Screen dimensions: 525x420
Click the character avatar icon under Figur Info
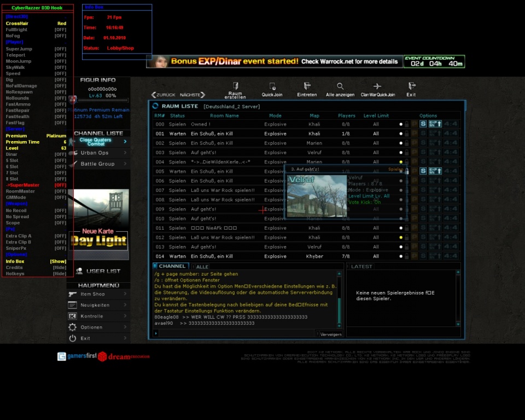pos(72,100)
